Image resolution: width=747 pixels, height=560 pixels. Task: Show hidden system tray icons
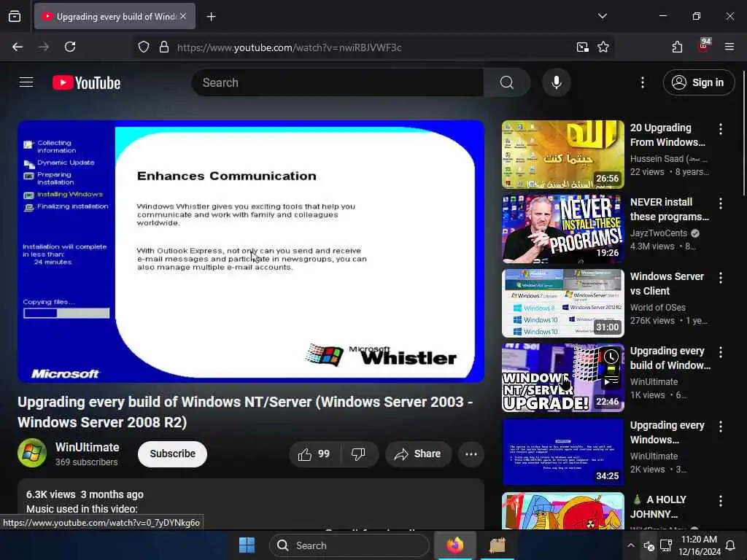click(631, 545)
